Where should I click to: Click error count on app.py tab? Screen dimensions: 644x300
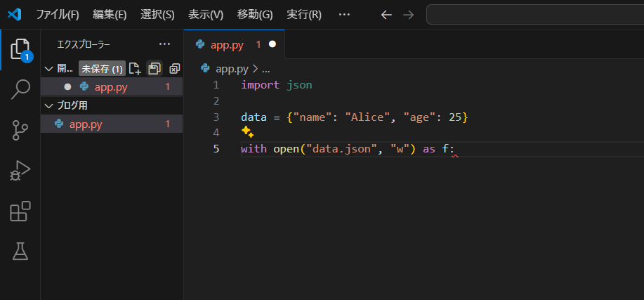pos(258,44)
